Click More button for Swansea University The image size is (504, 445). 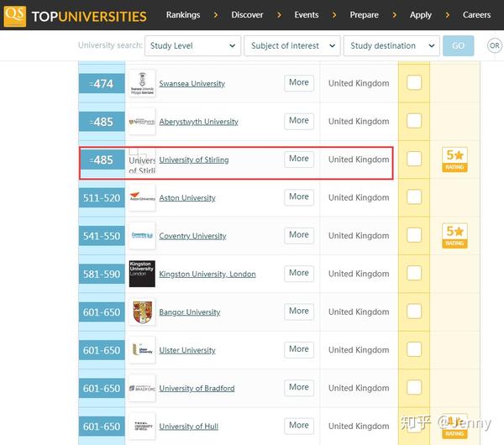(x=299, y=82)
